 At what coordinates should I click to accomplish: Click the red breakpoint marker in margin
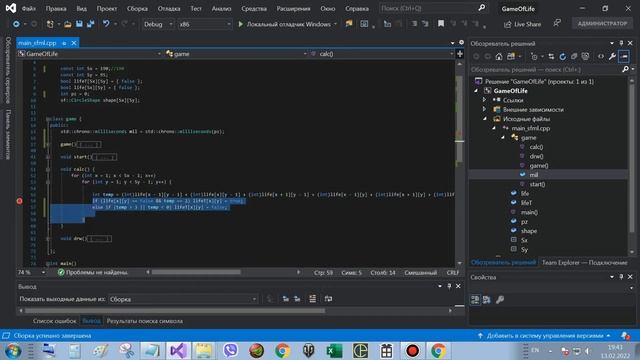pyautogui.click(x=19, y=201)
